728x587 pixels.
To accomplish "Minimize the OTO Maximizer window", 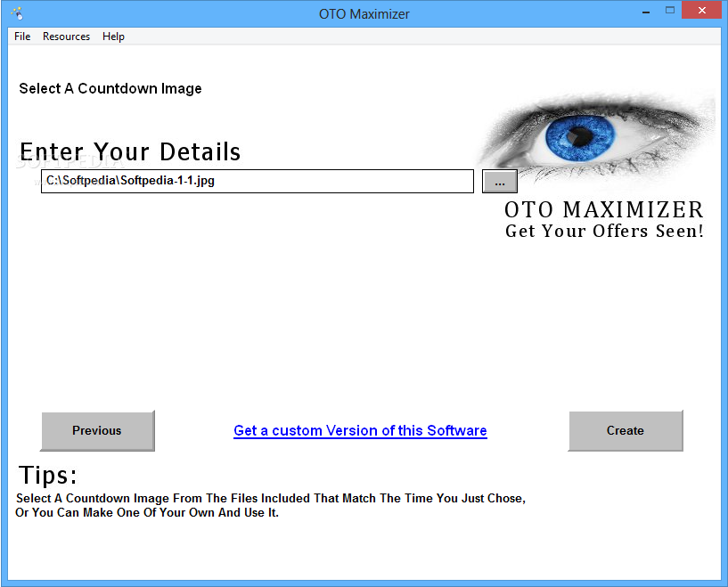I will (x=645, y=12).
